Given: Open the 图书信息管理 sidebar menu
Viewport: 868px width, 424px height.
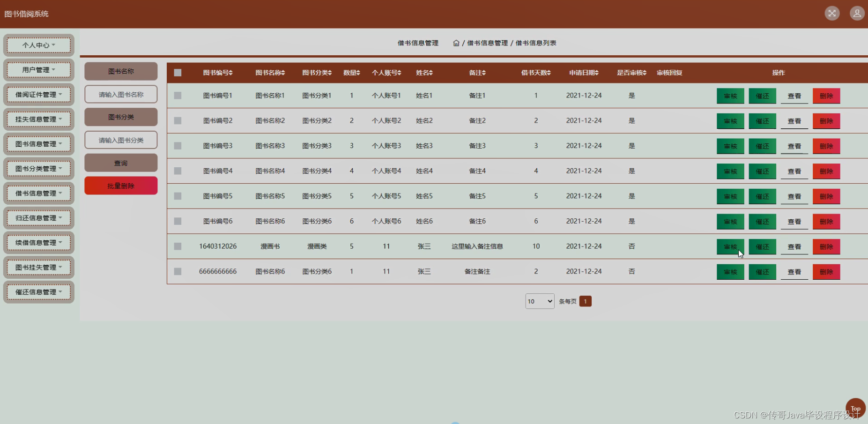Looking at the screenshot, I should pos(38,143).
